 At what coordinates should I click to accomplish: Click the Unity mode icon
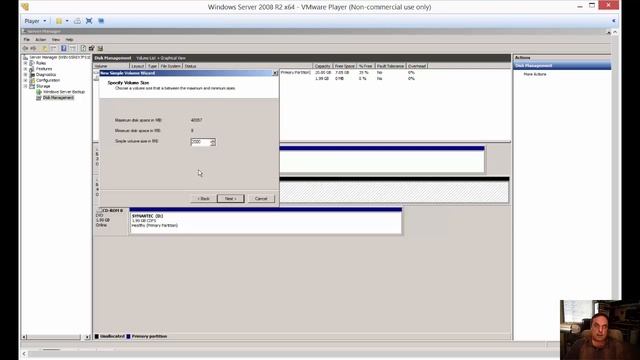(101, 21)
